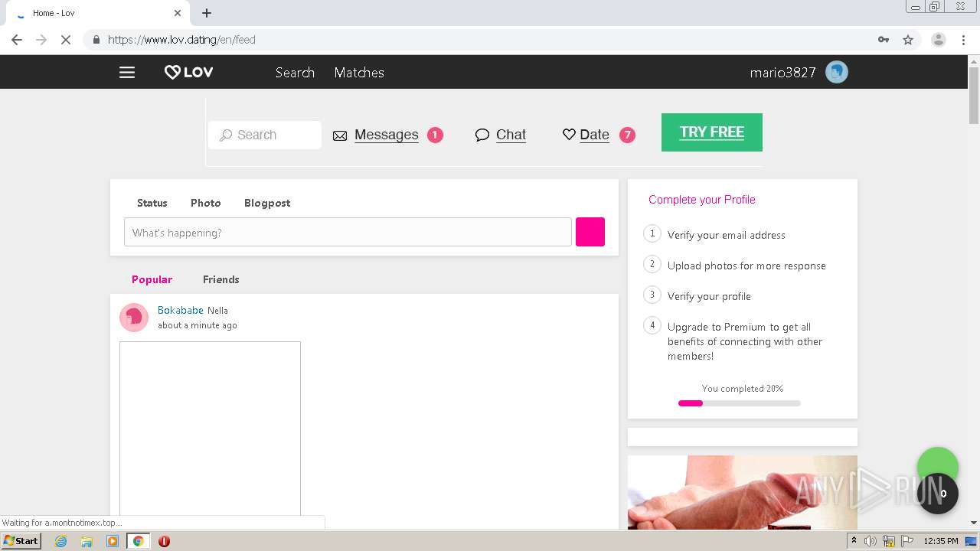Click the 'about a minute ago' timestamp
Image resolution: width=980 pixels, height=551 pixels.
[198, 325]
